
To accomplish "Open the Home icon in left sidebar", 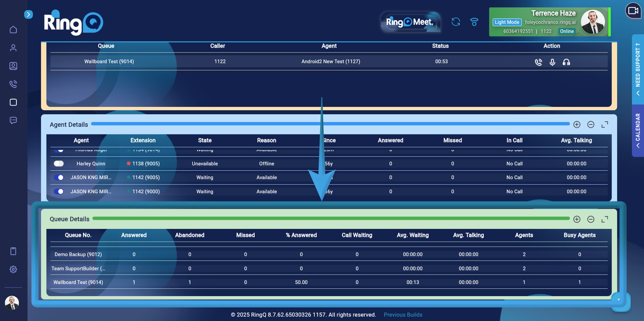I will pyautogui.click(x=13, y=30).
